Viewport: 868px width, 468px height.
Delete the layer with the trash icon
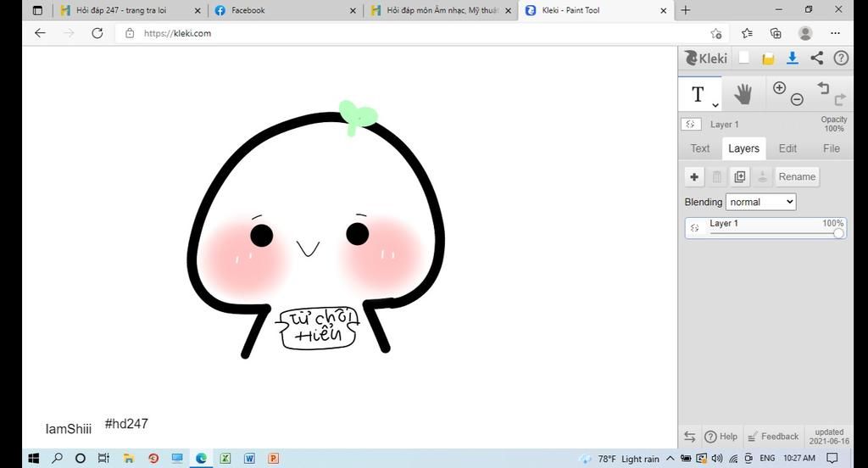tap(717, 177)
